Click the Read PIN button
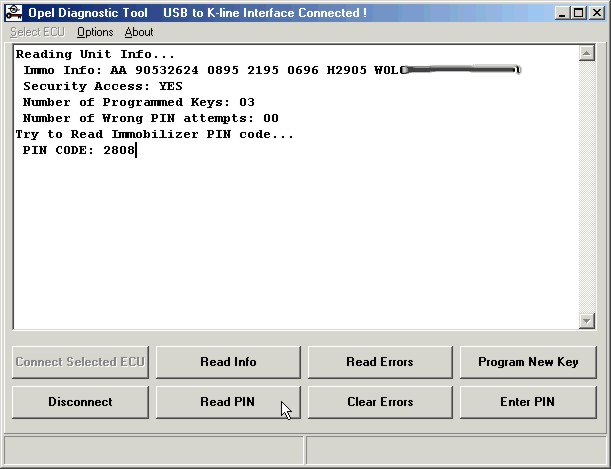This screenshot has width=611, height=469. [228, 402]
